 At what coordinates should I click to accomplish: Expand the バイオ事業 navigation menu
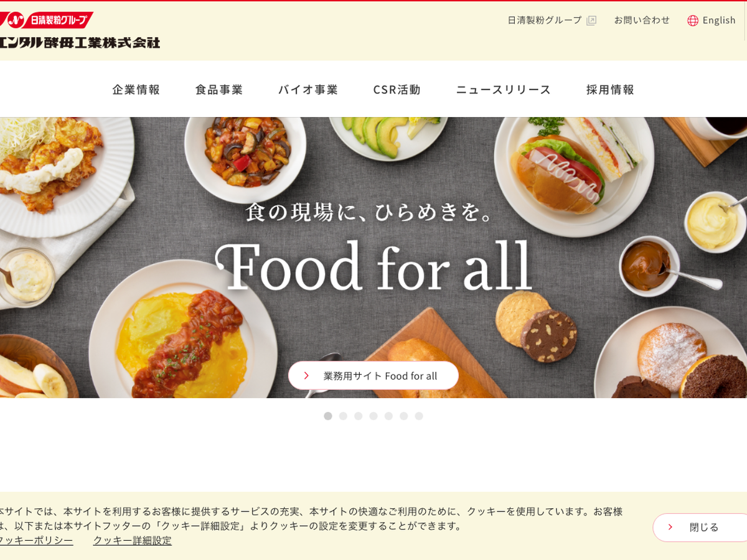[308, 89]
